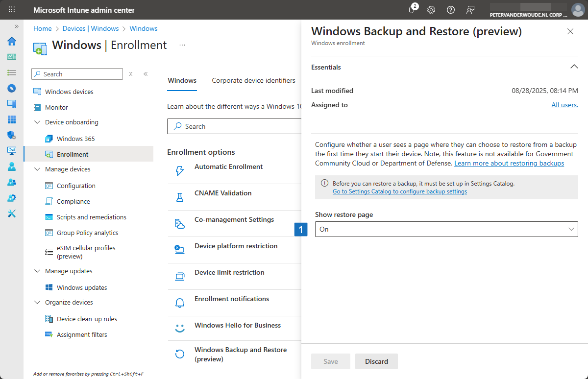Open the portal menu waffle icon

12,10
